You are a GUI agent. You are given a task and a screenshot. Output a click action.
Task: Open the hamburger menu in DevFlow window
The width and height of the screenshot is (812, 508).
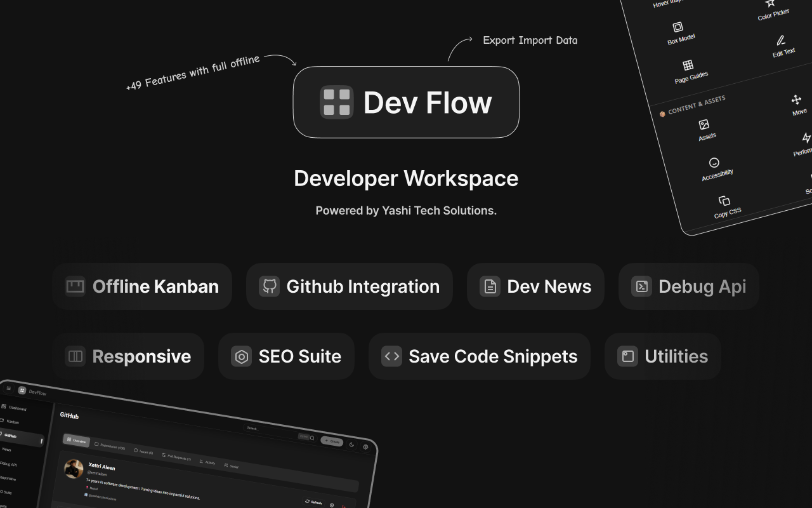click(x=8, y=388)
